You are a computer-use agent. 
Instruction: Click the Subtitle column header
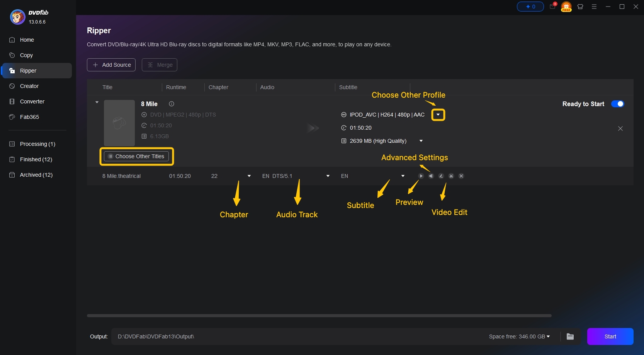tap(348, 87)
